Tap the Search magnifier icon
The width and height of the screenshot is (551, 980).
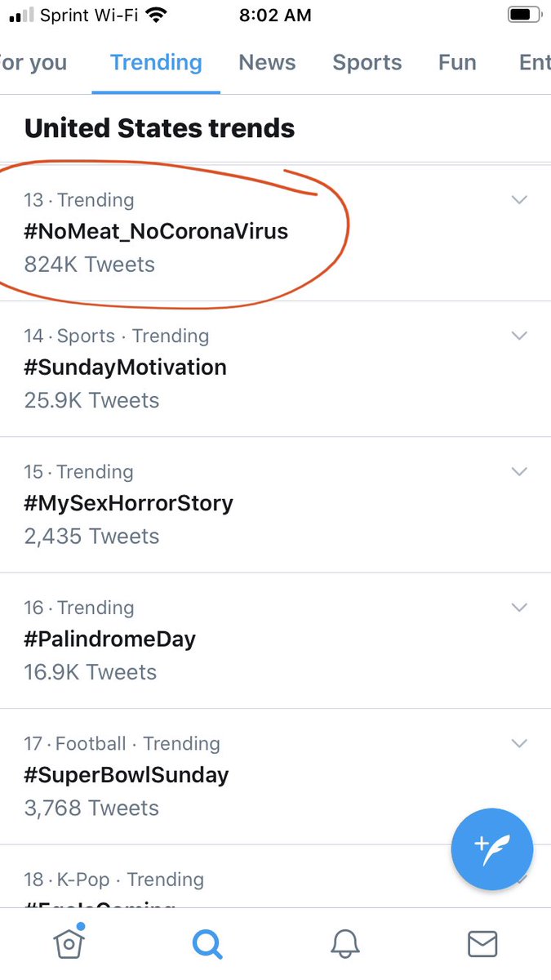pyautogui.click(x=207, y=944)
